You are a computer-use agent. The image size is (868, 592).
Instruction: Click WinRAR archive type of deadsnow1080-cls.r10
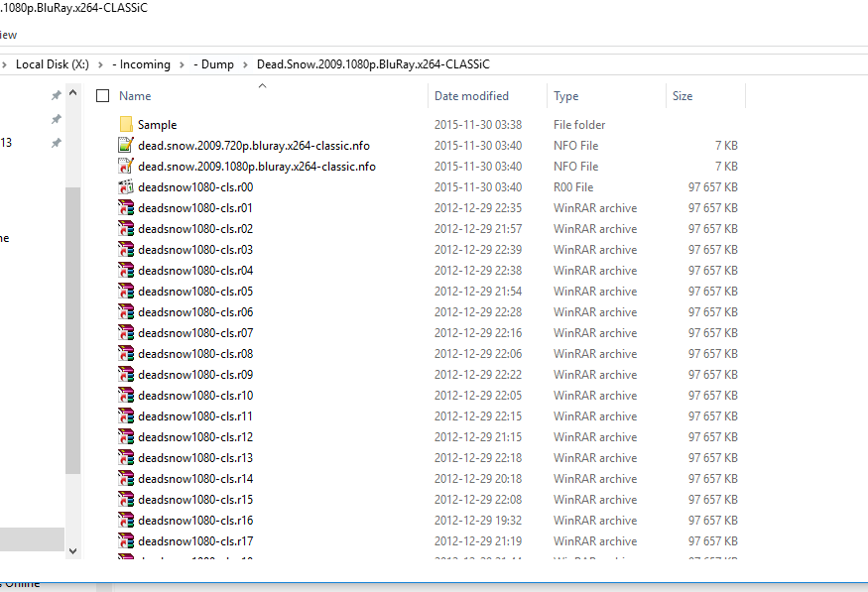595,396
